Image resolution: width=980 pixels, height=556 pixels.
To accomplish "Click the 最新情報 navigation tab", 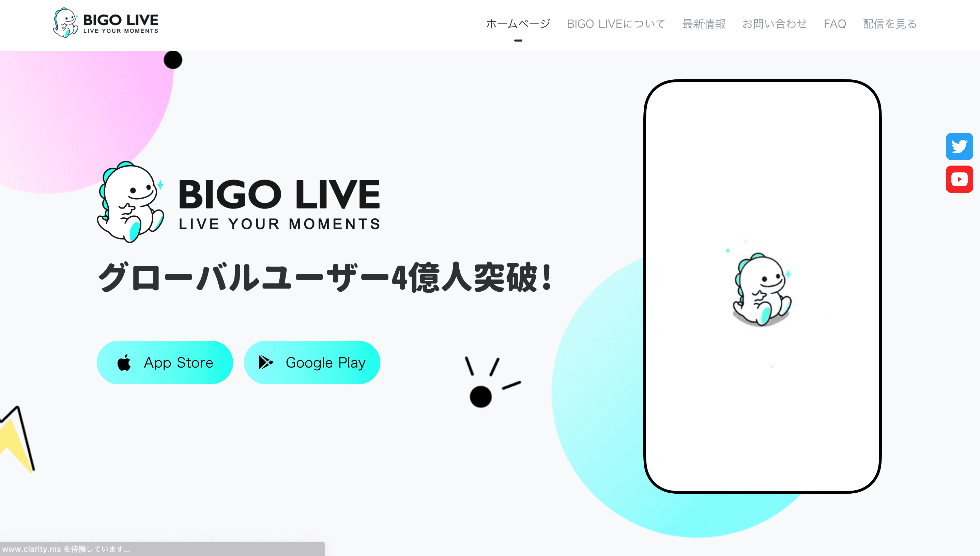I will pos(703,24).
